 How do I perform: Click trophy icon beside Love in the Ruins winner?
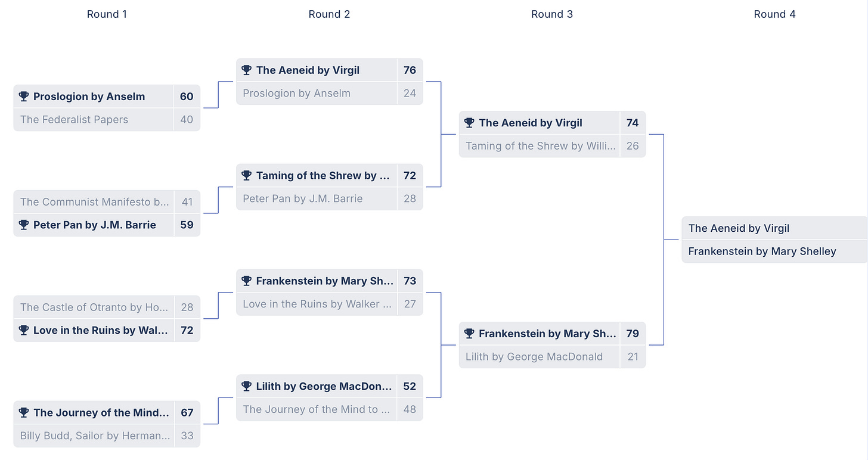[x=24, y=330]
